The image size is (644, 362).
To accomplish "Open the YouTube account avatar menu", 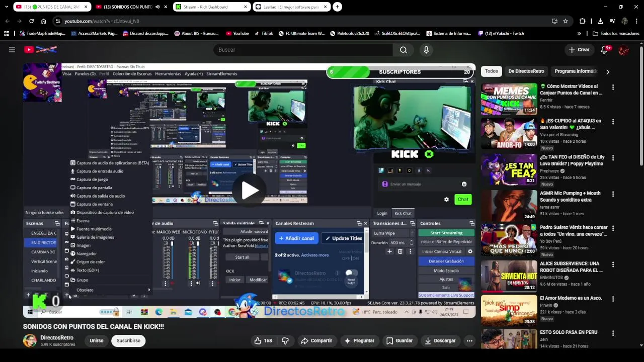I will tap(624, 50).
